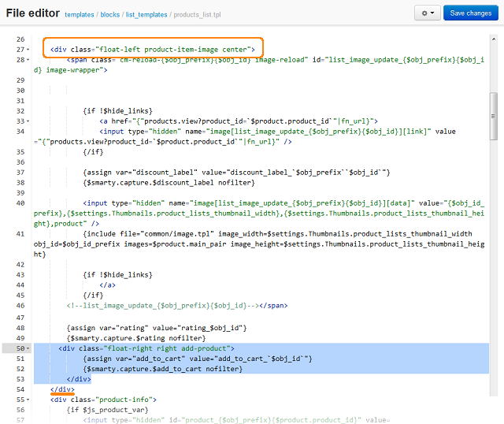
Task: Collapse code fold at line 33
Action: click(x=28, y=121)
